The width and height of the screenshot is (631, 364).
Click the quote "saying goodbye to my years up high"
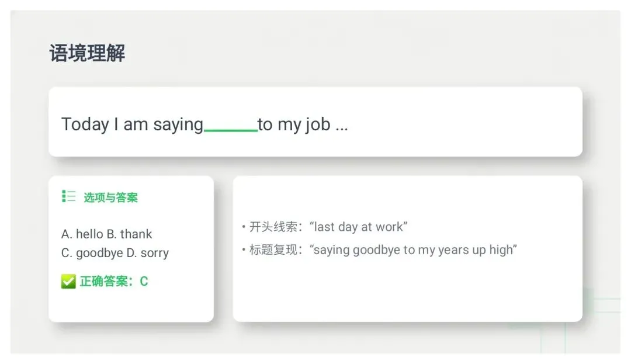coord(413,249)
